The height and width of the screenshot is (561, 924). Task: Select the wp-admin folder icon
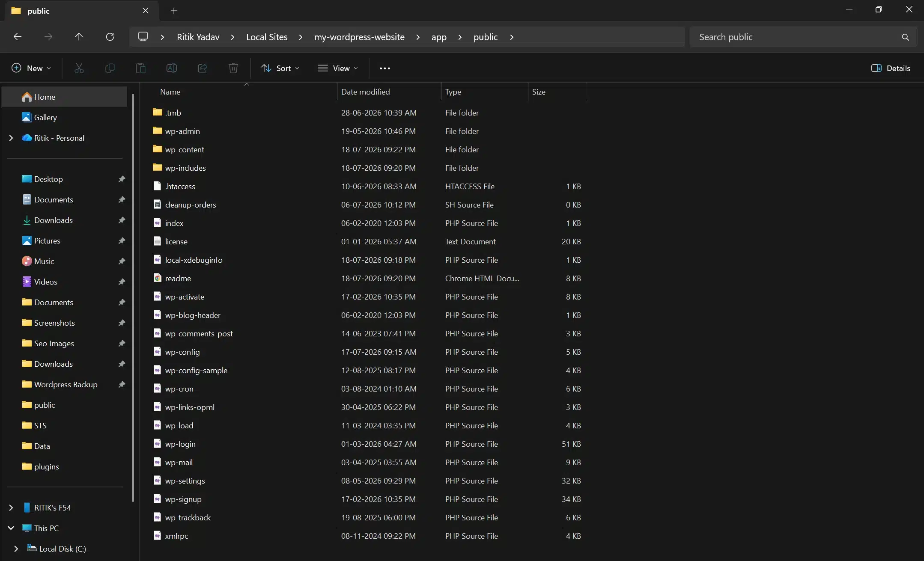[158, 131]
